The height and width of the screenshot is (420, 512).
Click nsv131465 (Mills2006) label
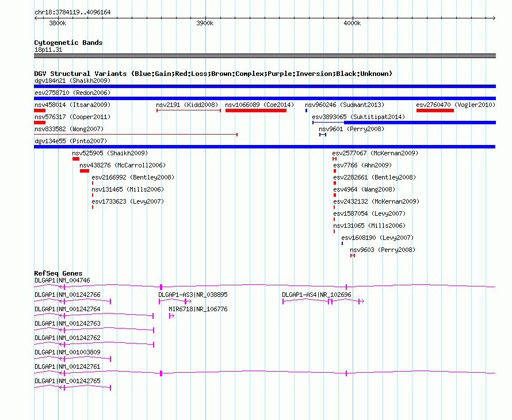[128, 189]
